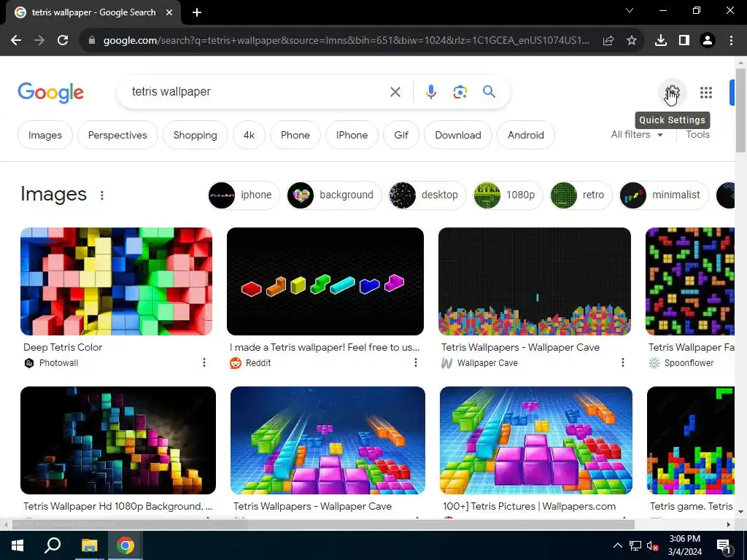Close the tetris wallpaper tab

169,12
